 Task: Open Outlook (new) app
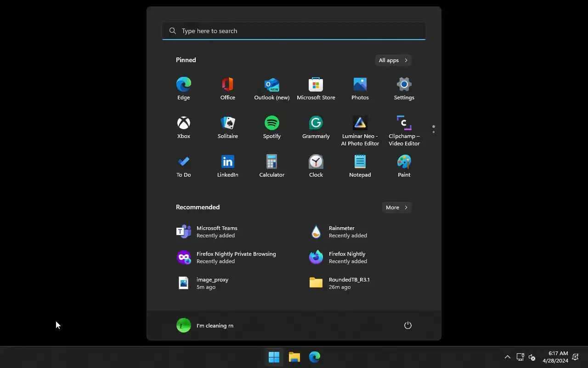coord(272,89)
